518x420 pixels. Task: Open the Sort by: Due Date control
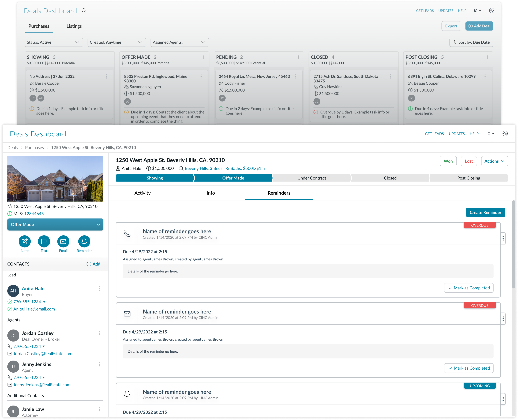click(x=471, y=42)
